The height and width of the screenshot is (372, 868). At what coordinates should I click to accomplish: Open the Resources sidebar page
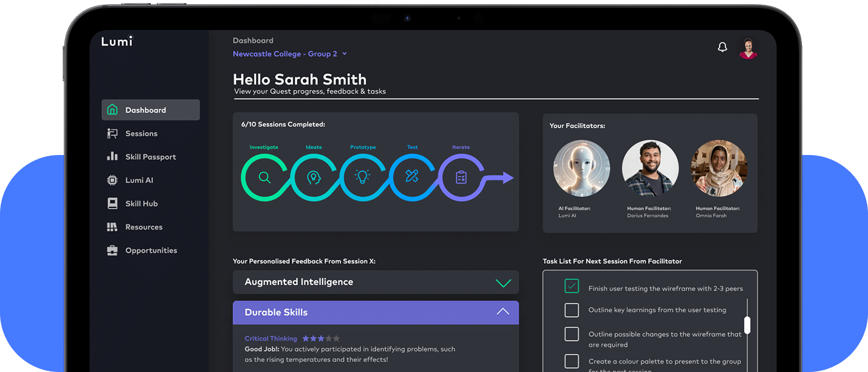(x=144, y=227)
